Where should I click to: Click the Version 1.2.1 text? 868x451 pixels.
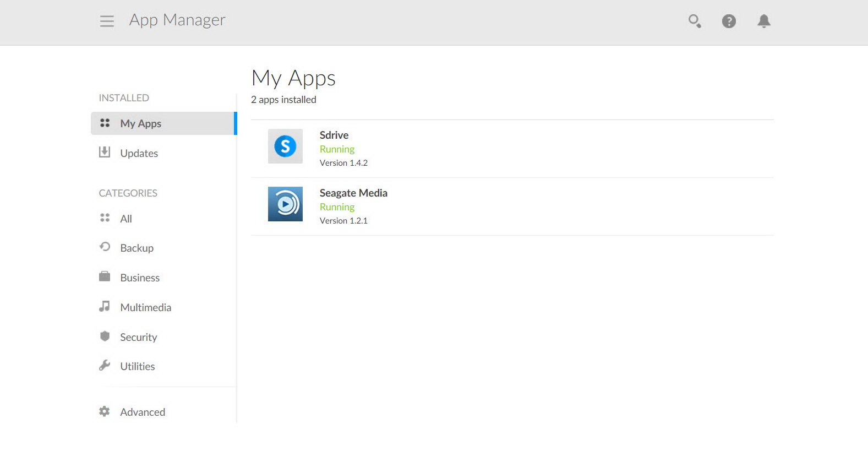[343, 221]
